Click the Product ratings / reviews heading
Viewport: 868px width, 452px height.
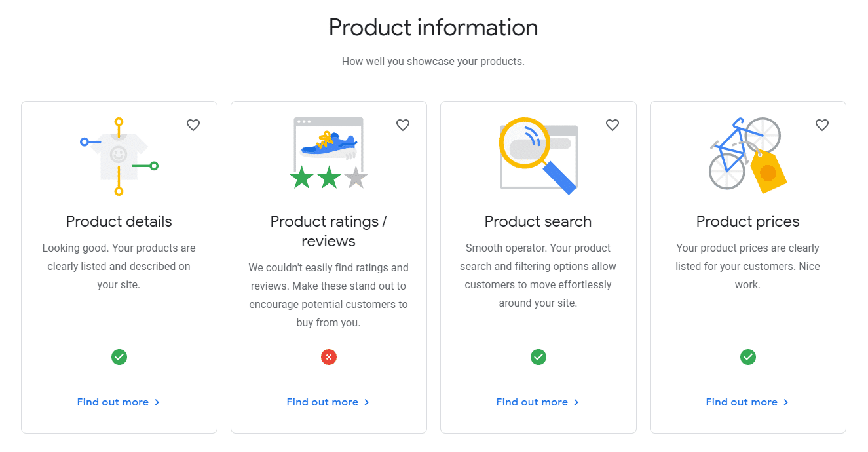[x=329, y=231]
